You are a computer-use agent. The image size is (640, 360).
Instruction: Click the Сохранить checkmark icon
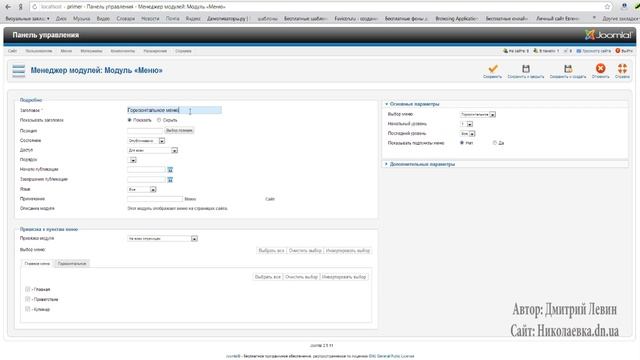click(493, 69)
